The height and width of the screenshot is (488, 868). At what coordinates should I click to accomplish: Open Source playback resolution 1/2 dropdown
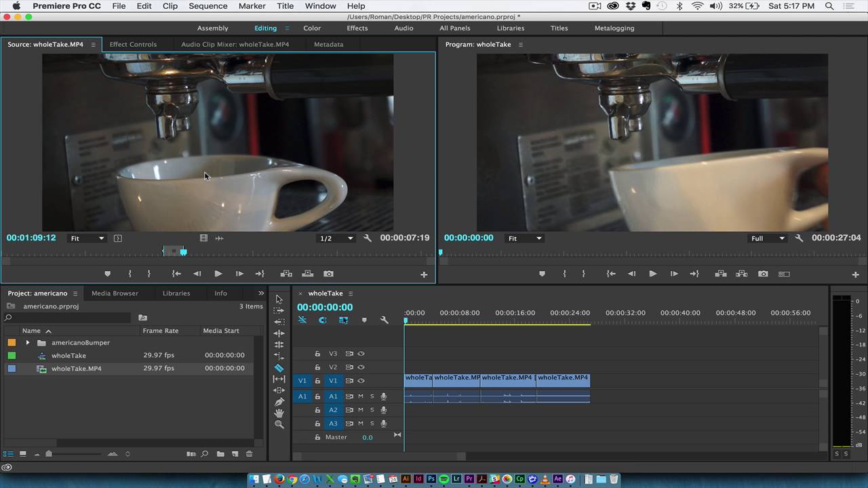point(337,238)
